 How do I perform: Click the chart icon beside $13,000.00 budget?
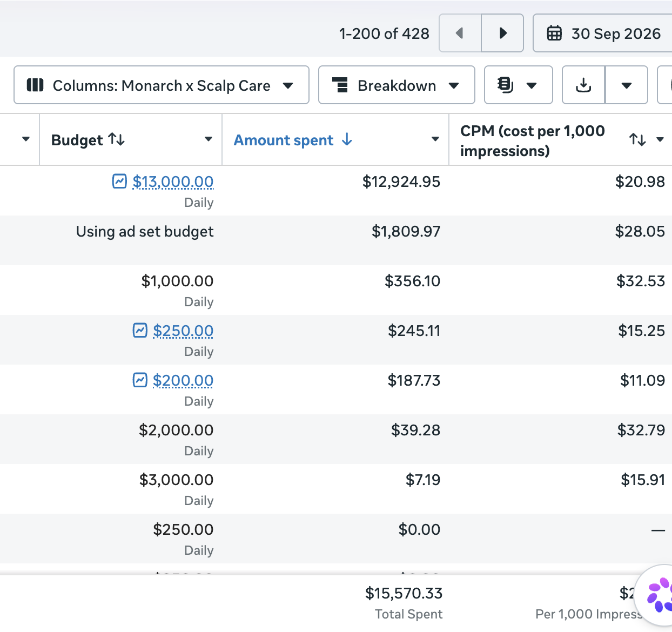(x=119, y=181)
